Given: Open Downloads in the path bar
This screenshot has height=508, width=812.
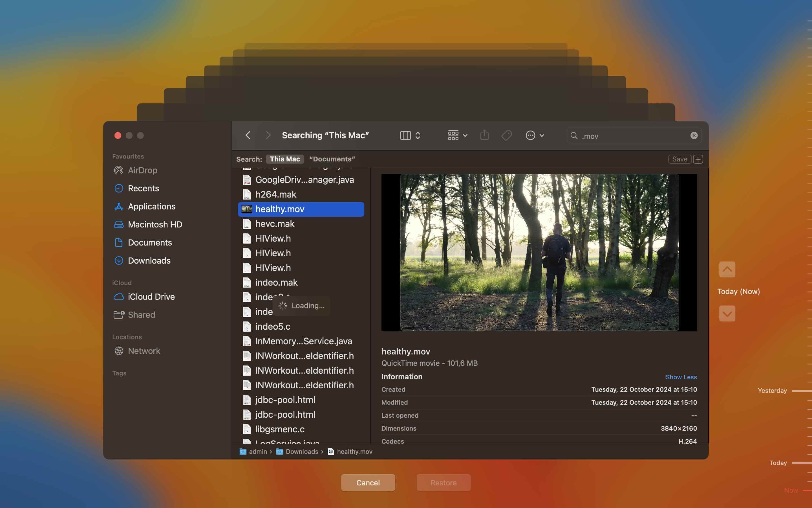Looking at the screenshot, I should tap(297, 452).
